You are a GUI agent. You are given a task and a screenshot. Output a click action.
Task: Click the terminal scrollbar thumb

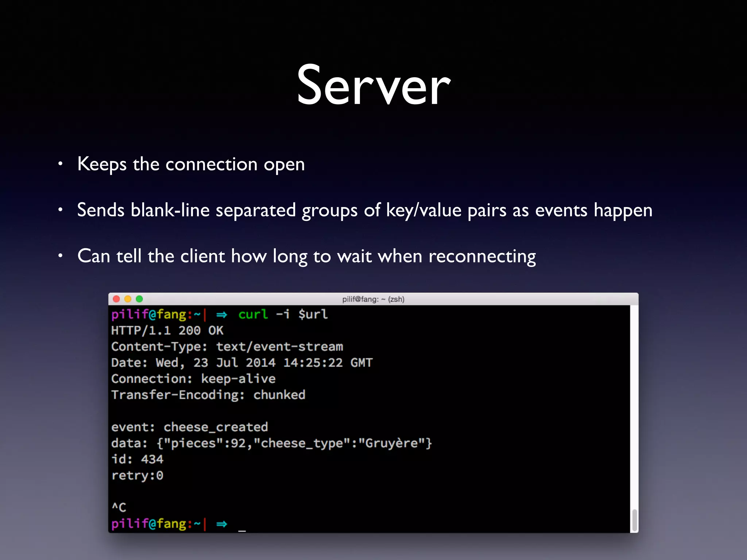[x=634, y=520]
